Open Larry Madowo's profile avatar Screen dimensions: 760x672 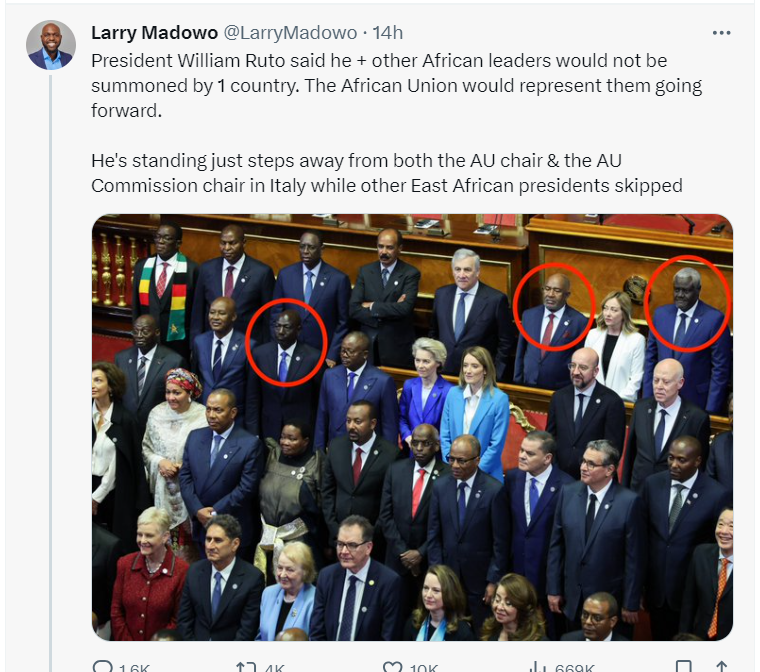[51, 45]
